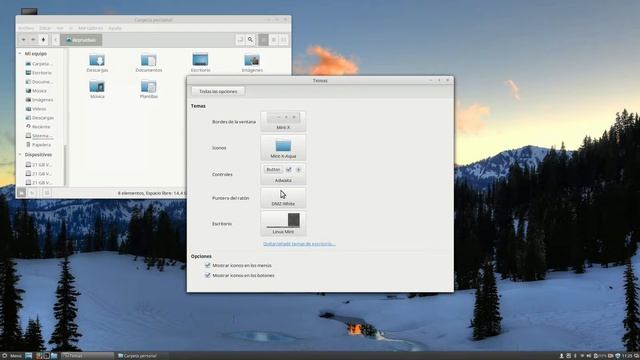Follow the Quitar/añadir temas de escritorio link

299,244
